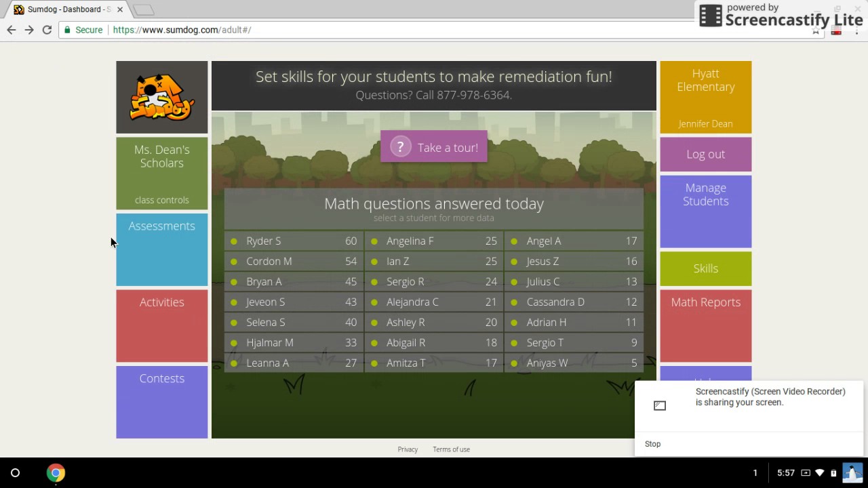Select student Bryan A
868x488 pixels.
[294, 281]
